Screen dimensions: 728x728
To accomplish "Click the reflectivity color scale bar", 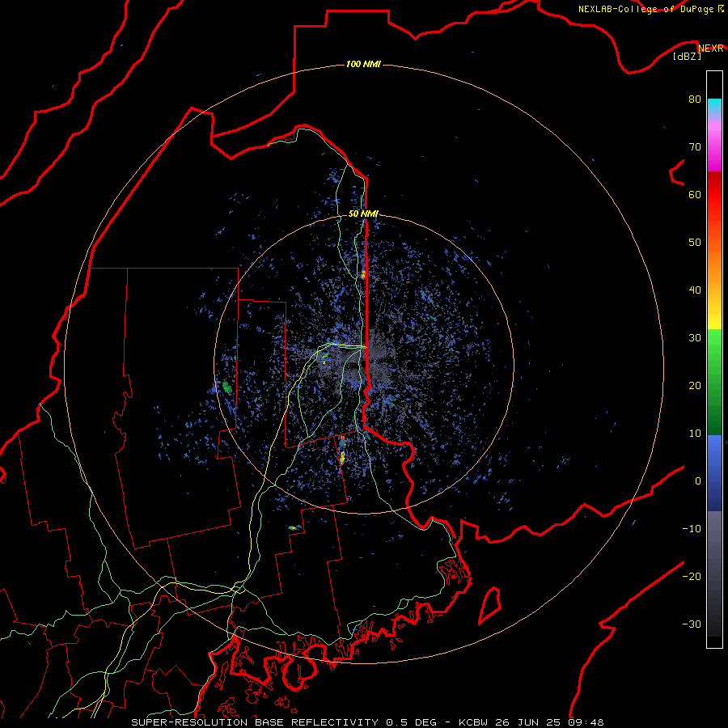I will tap(714, 359).
